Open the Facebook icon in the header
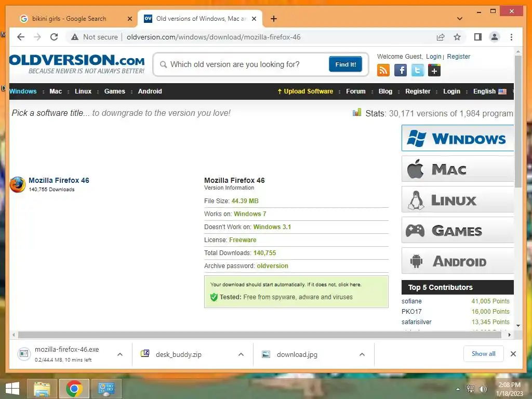 (401, 70)
